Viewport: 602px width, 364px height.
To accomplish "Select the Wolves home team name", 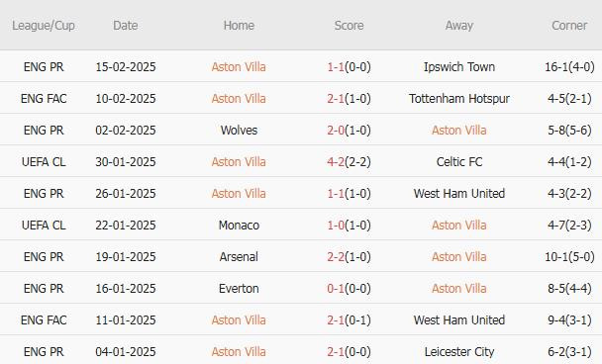I will 239,131.
